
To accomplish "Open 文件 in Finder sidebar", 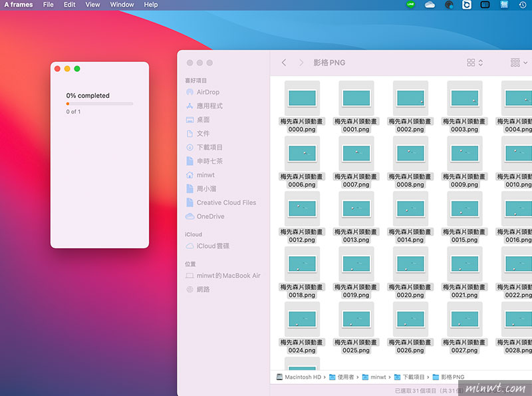I will [x=198, y=134].
